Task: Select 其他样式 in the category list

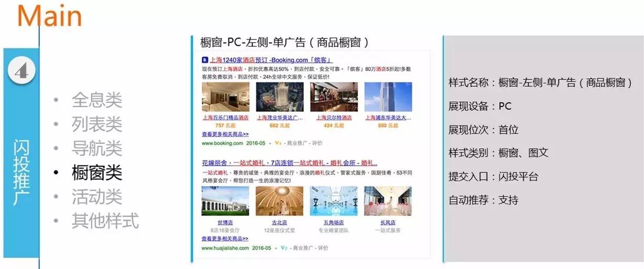Action: pyautogui.click(x=105, y=221)
